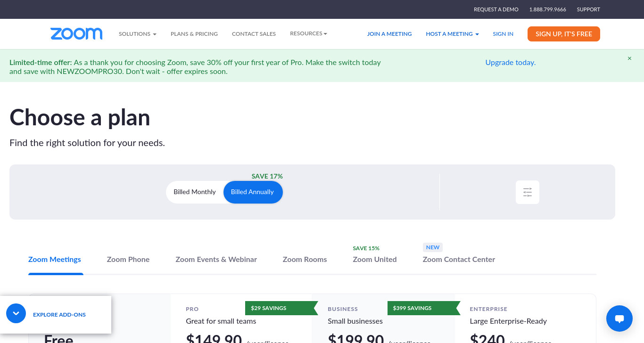This screenshot has width=644, height=343.
Task: Click the Enterprise plan heading
Action: coord(488,309)
